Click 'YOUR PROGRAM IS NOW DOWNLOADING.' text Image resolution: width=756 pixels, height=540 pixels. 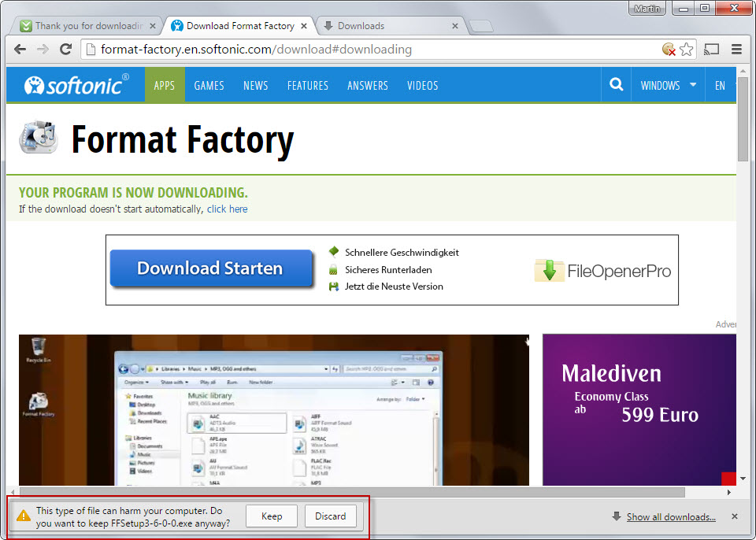click(133, 192)
